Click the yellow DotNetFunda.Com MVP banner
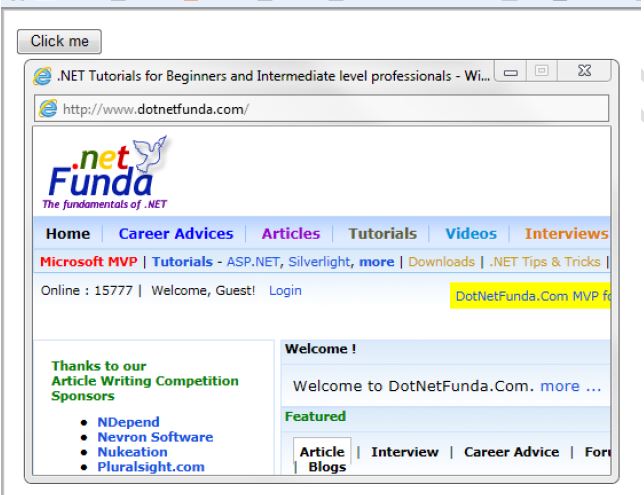The image size is (644, 495). 530,295
